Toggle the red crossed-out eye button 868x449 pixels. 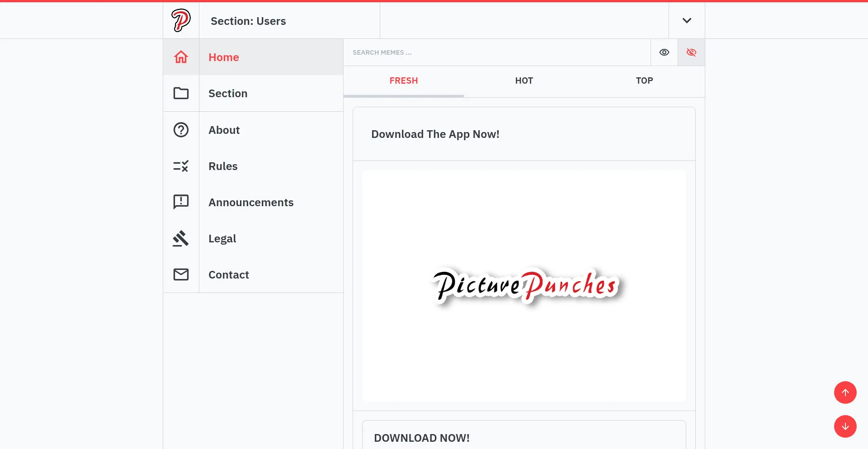[x=691, y=52]
